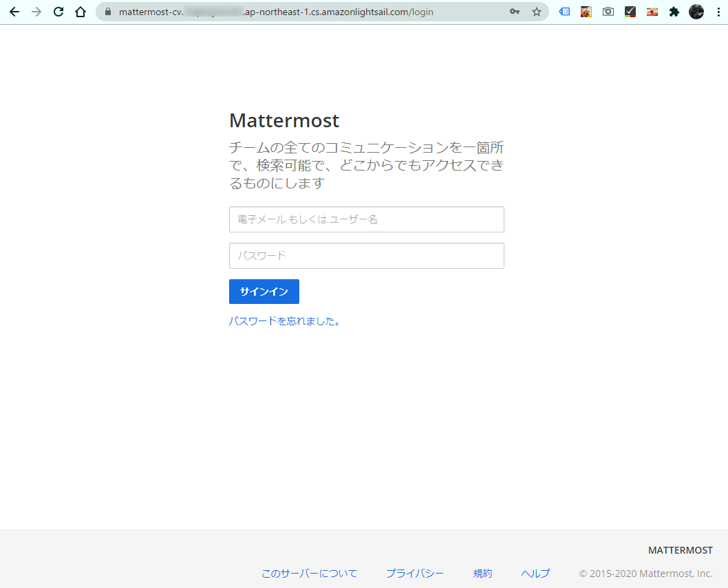Click the MATTERMOST footer label
The image size is (728, 588).
pyautogui.click(x=681, y=550)
